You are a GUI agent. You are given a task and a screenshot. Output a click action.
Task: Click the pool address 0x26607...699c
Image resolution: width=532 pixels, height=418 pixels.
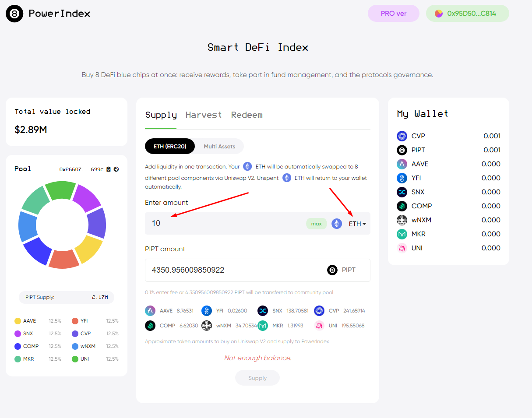pyautogui.click(x=81, y=169)
